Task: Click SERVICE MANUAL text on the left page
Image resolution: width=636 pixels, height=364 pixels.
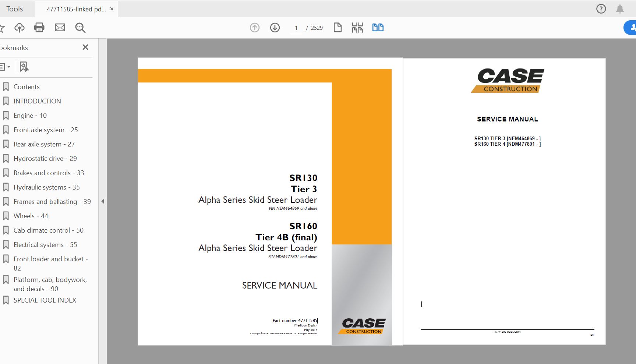Action: (280, 286)
